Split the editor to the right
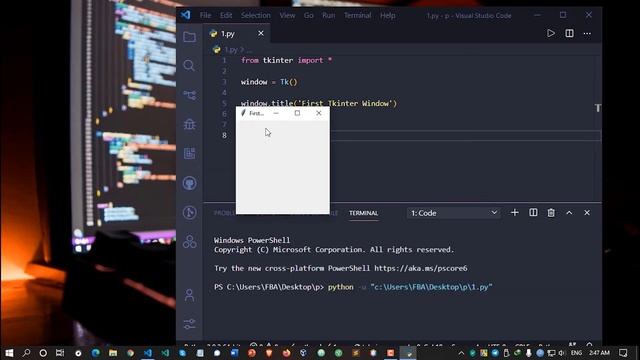 click(x=569, y=33)
